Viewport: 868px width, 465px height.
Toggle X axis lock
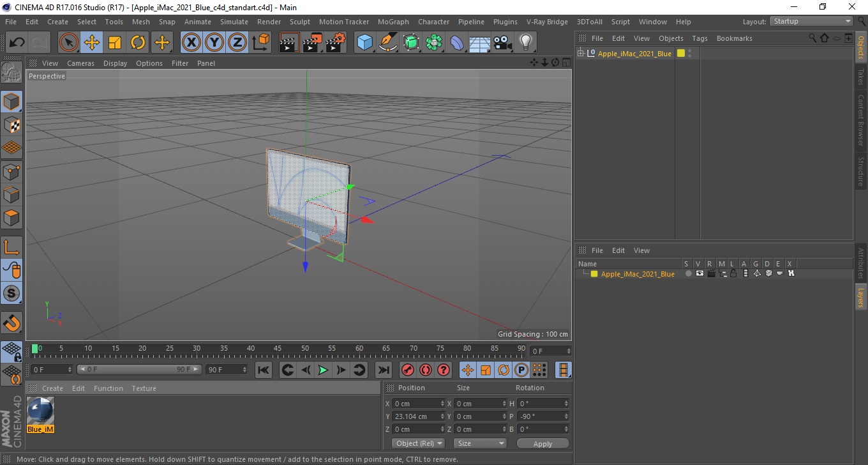pyautogui.click(x=191, y=43)
